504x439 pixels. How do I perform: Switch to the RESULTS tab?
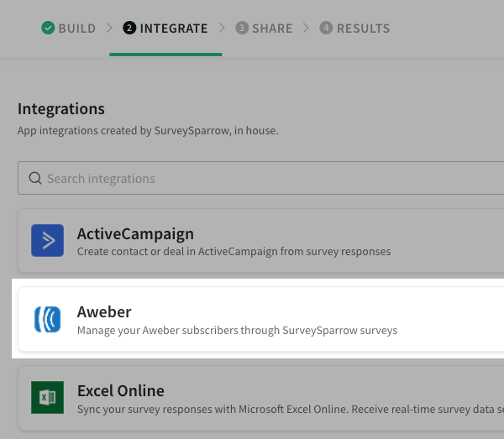[363, 29]
